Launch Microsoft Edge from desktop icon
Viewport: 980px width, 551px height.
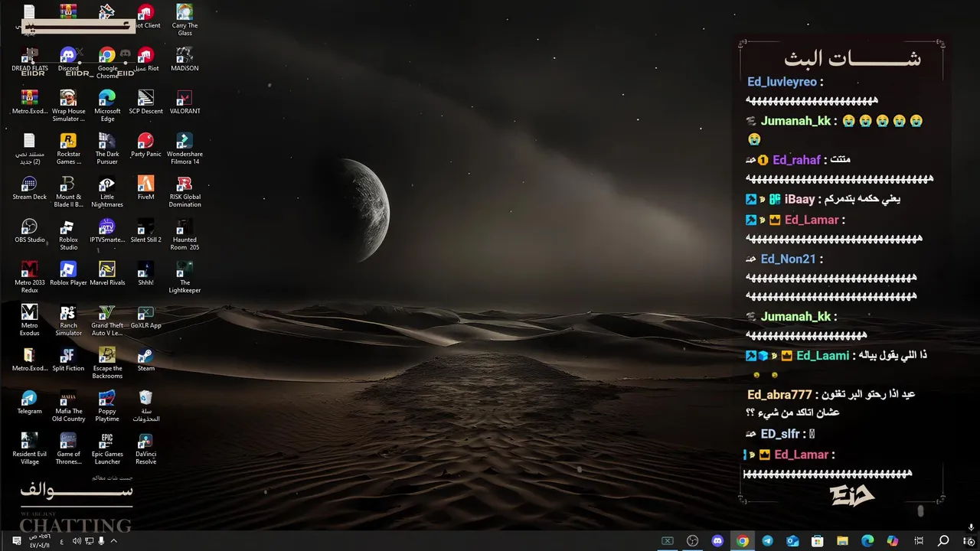tap(107, 106)
